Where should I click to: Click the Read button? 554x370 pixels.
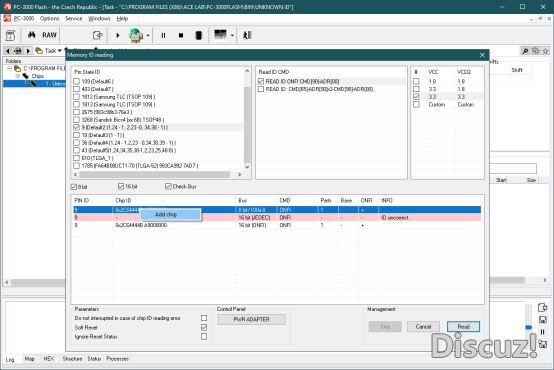coord(463,327)
